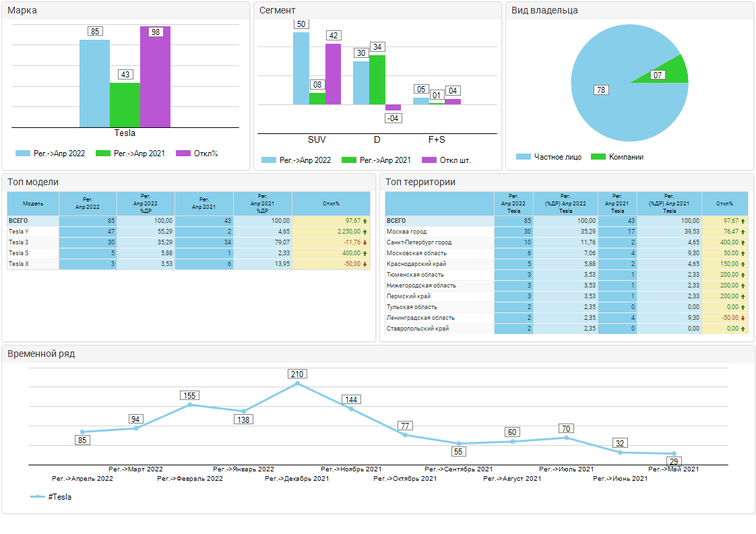Sort Топ территории table by Откл% header
Viewport: 756px width, 534px height.
724,203
